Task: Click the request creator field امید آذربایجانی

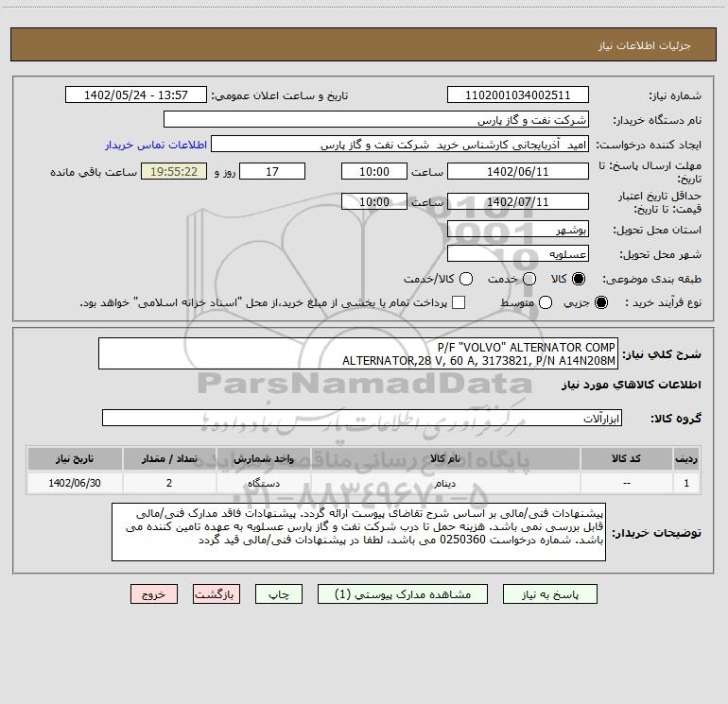Action: click(x=400, y=145)
